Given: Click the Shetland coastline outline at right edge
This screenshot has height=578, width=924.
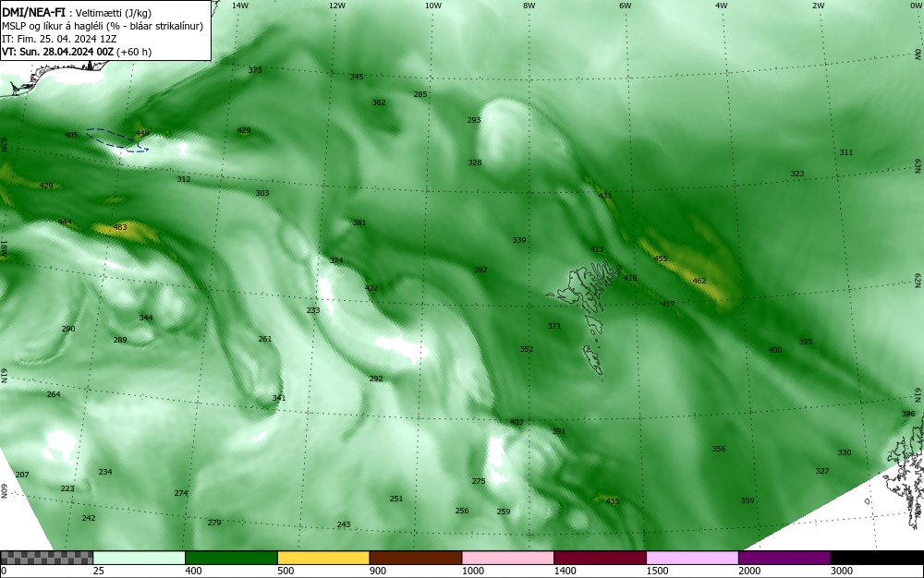Looking at the screenshot, I should tap(905, 471).
